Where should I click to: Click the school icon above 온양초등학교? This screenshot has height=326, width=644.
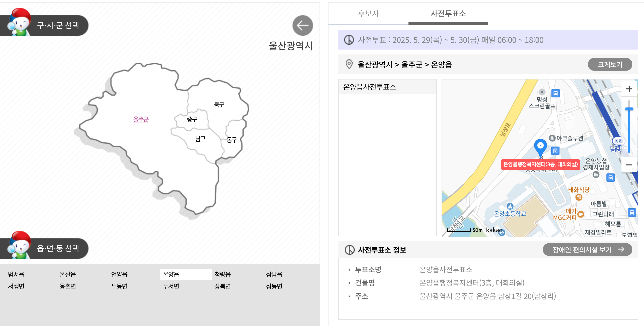coord(510,206)
